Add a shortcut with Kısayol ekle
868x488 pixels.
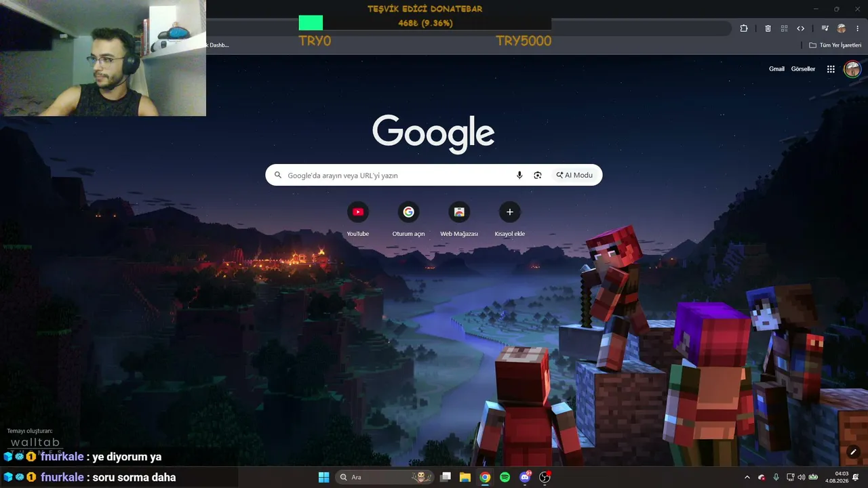point(510,219)
